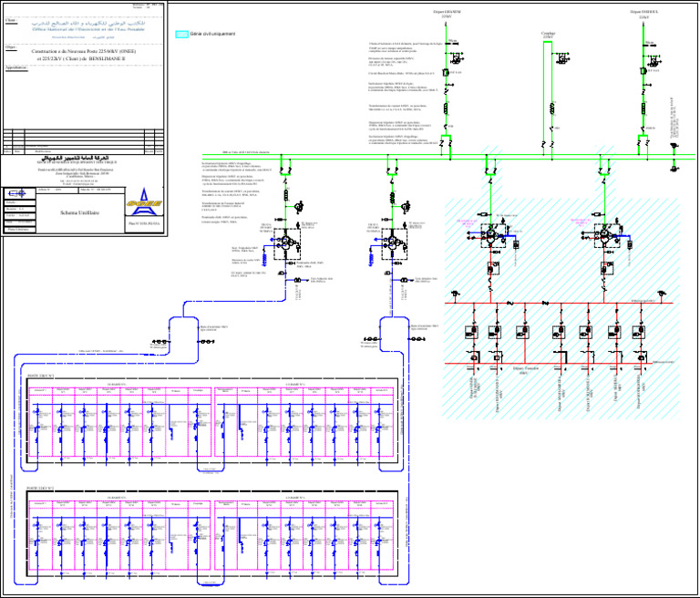
Task: Select the 'Couplage 225kV' label
Action: tap(547, 35)
